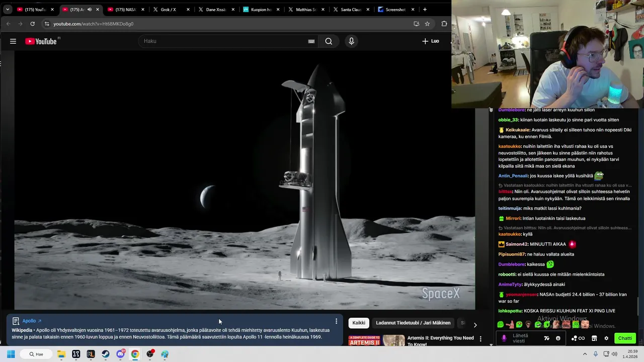Go to the YouTube home logo
This screenshot has height=362, width=644.
[x=41, y=41]
